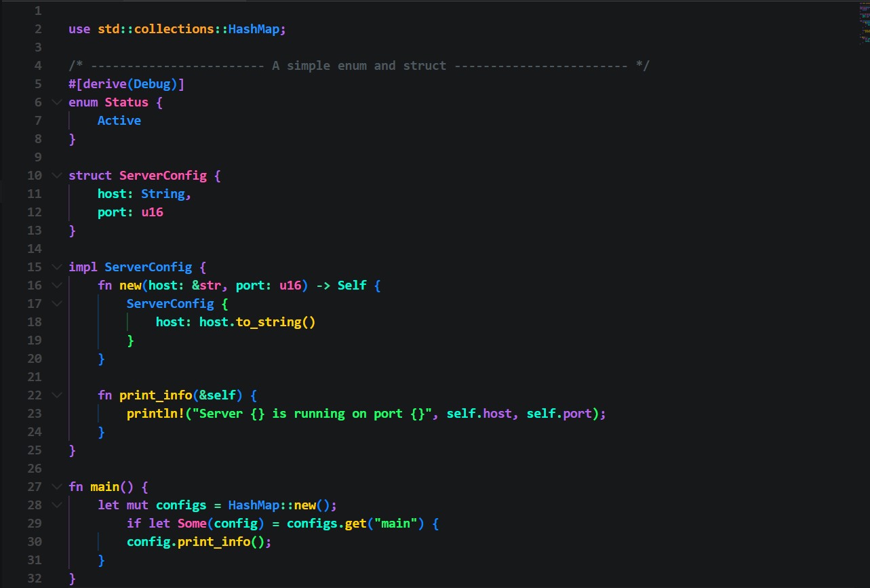Select line number 13 in gutter
Image resolution: width=870 pixels, height=588 pixels.
35,231
